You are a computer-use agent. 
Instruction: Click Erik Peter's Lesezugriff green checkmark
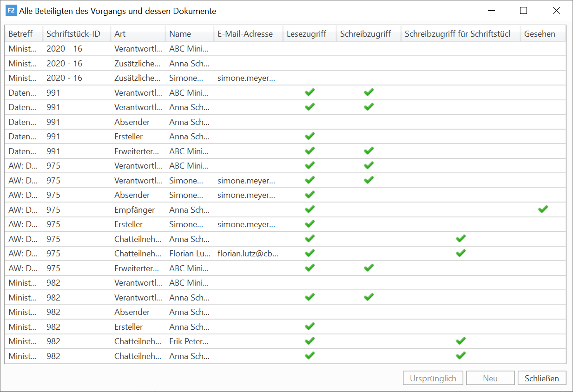310,341
